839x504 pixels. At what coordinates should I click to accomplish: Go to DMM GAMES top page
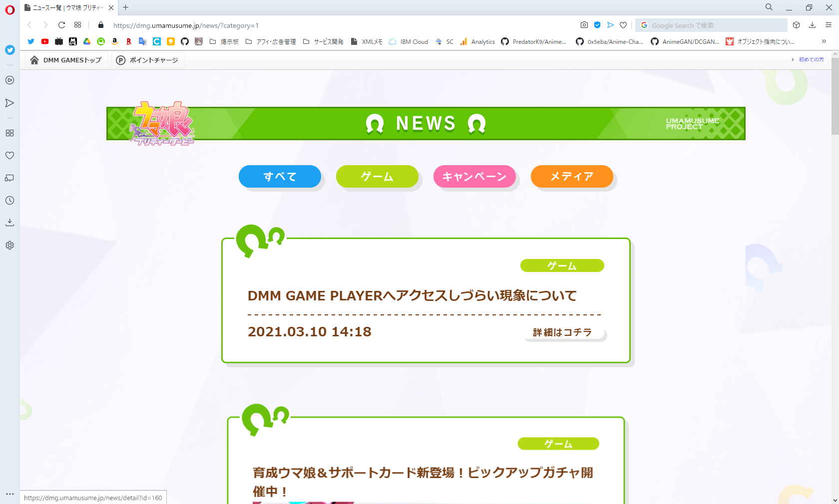coord(66,60)
